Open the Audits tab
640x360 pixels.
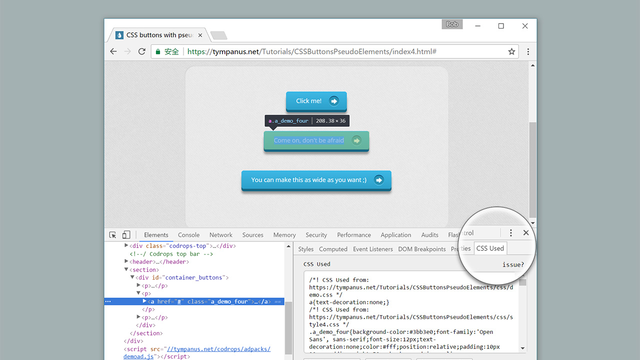[x=429, y=235]
